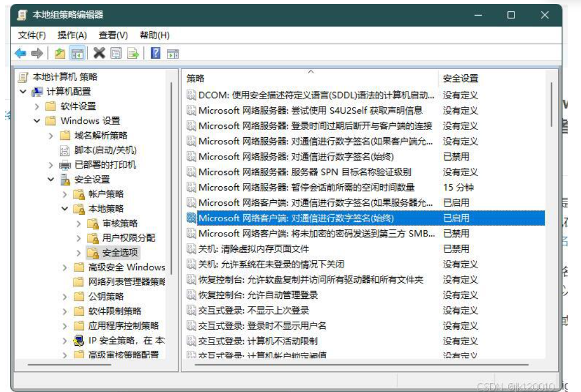Screen dimensions: 581x392
Task: Click the policy icon beside the DCOM entry
Action: click(191, 95)
